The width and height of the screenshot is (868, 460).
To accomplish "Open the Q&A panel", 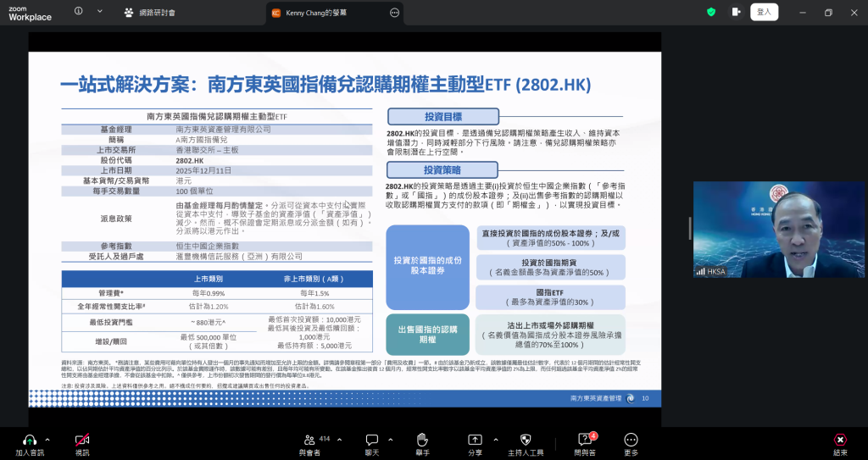I will [x=586, y=440].
